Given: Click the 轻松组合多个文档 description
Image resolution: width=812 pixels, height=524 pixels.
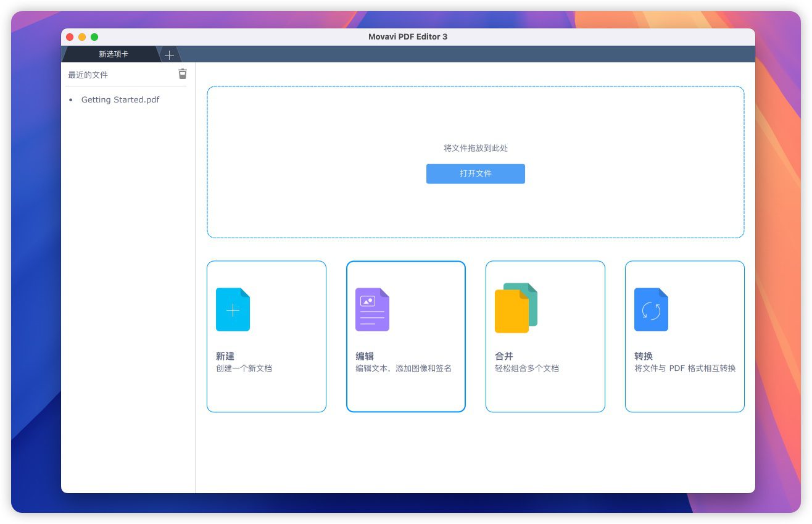Looking at the screenshot, I should click(x=527, y=368).
